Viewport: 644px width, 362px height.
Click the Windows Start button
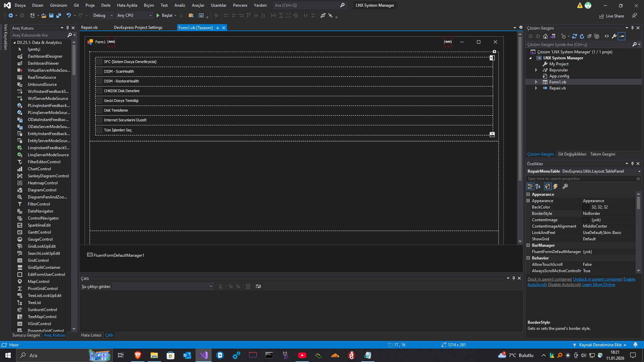pyautogui.click(x=8, y=355)
